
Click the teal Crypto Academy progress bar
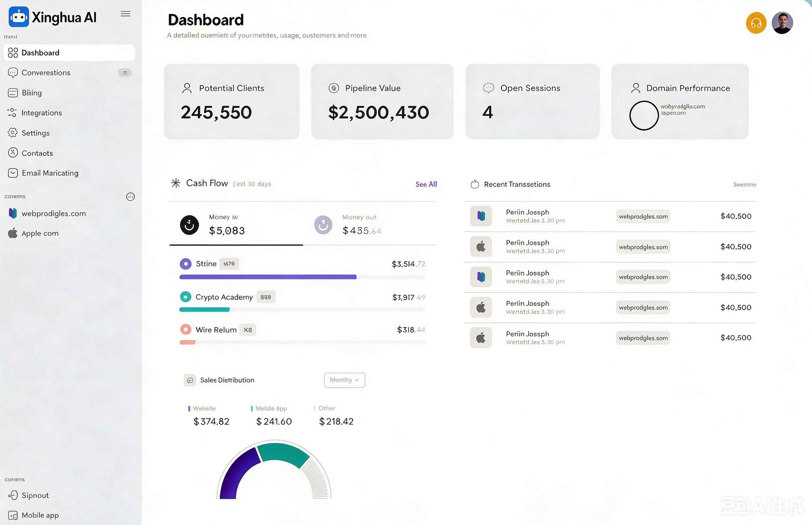click(x=204, y=309)
